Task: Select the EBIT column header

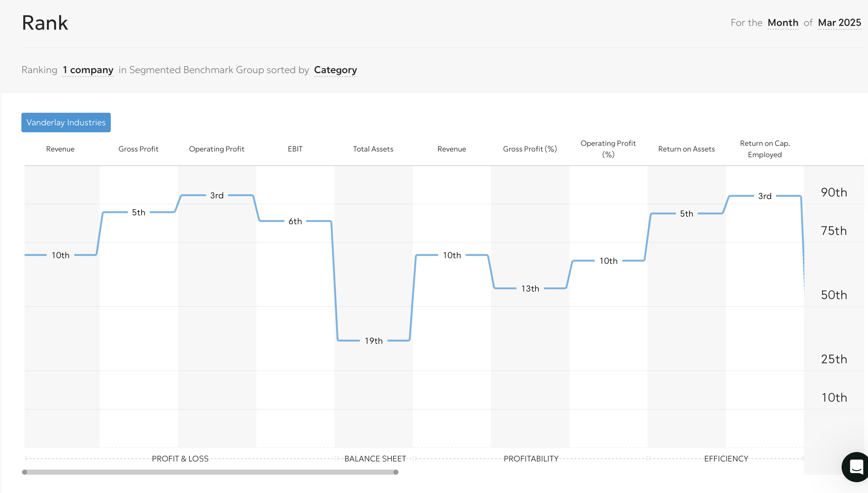Action: (295, 149)
